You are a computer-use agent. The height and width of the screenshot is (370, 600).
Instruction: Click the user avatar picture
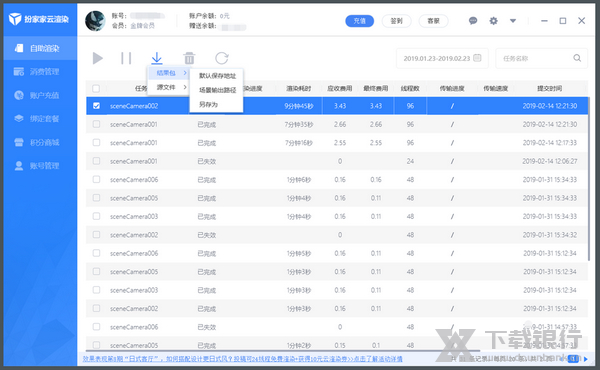95,21
